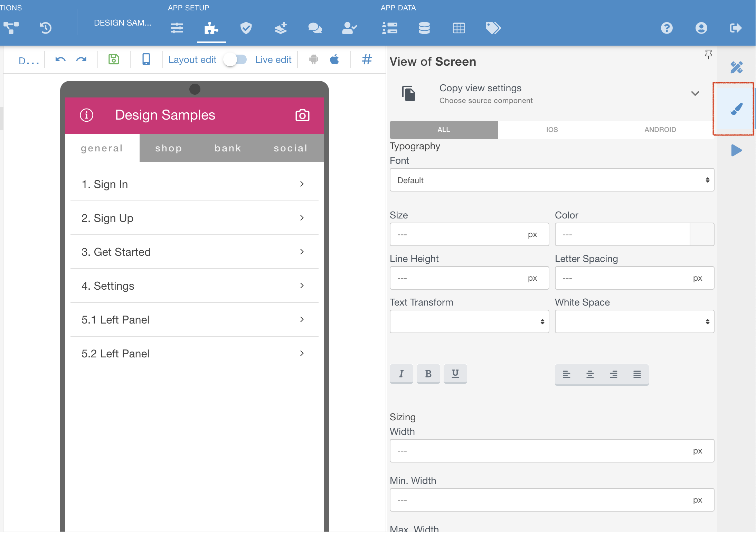Viewport: 756px width, 533px height.
Task: Open the White Space dropdown
Action: click(634, 321)
